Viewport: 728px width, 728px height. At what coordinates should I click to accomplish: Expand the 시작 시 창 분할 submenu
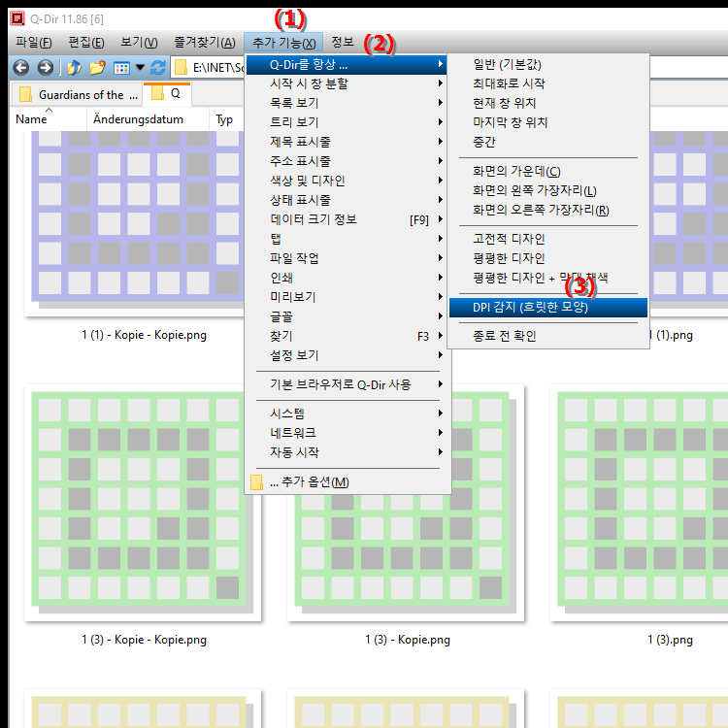click(347, 83)
